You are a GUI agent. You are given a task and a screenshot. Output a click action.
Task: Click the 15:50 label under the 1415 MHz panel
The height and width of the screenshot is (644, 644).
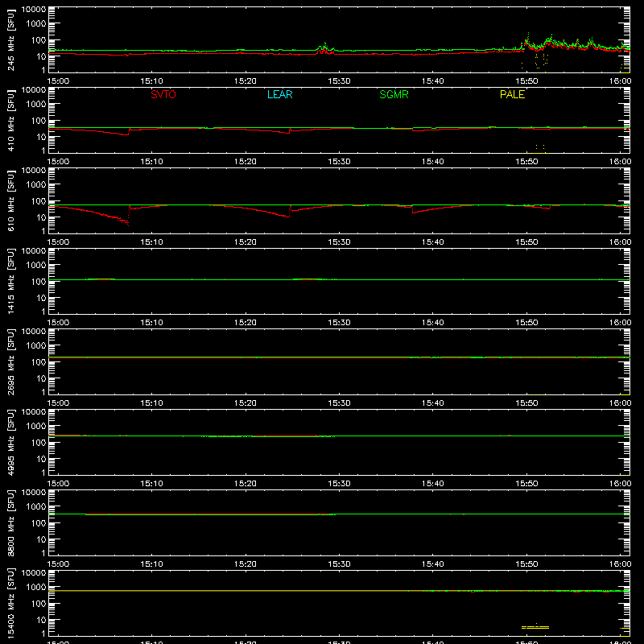point(526,323)
